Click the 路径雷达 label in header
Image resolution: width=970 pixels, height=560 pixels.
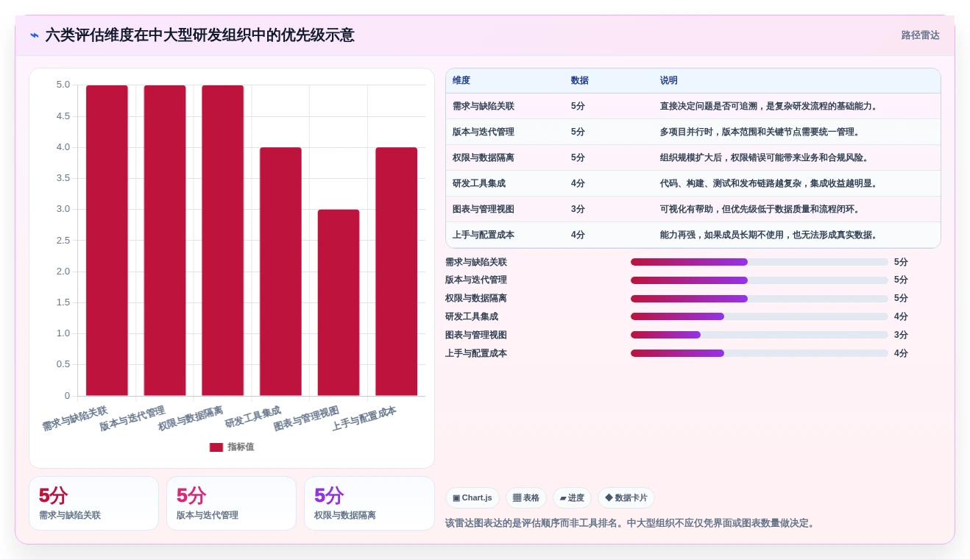920,35
